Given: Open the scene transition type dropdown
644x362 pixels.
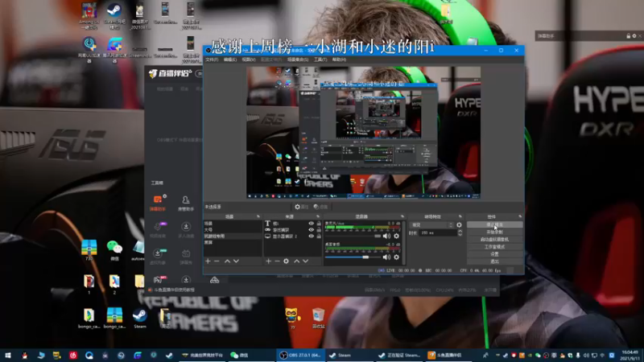Looking at the screenshot, I should tap(431, 225).
